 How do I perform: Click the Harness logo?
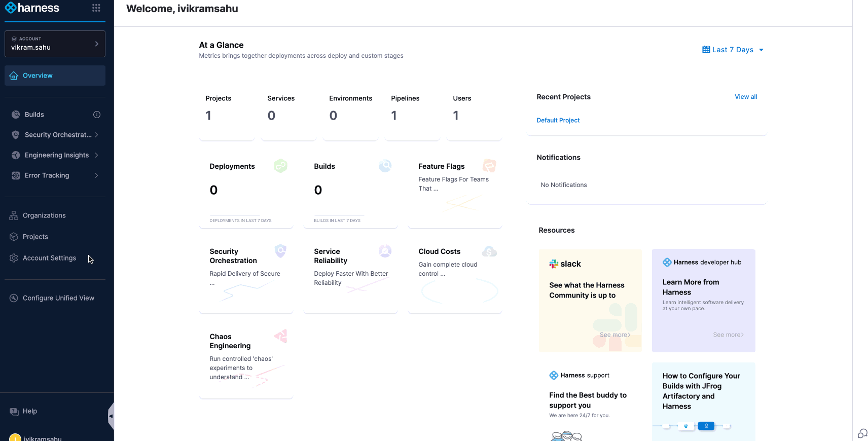32,8
